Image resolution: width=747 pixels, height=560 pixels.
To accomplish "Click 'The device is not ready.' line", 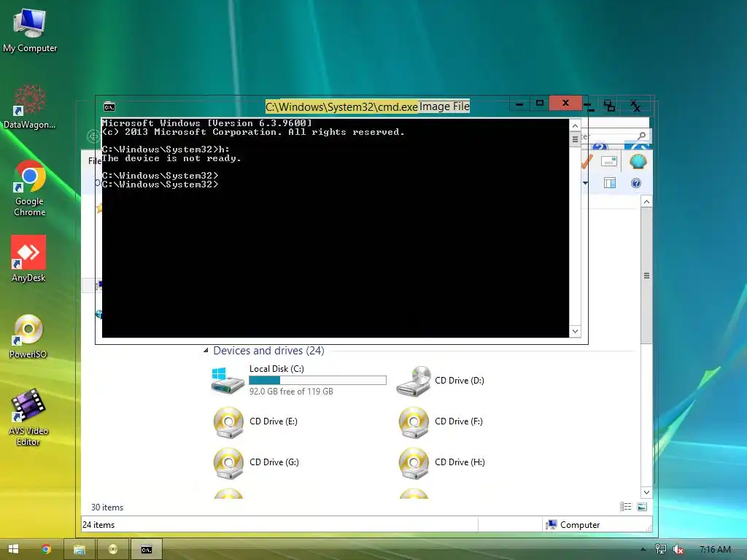I will [x=171, y=158].
